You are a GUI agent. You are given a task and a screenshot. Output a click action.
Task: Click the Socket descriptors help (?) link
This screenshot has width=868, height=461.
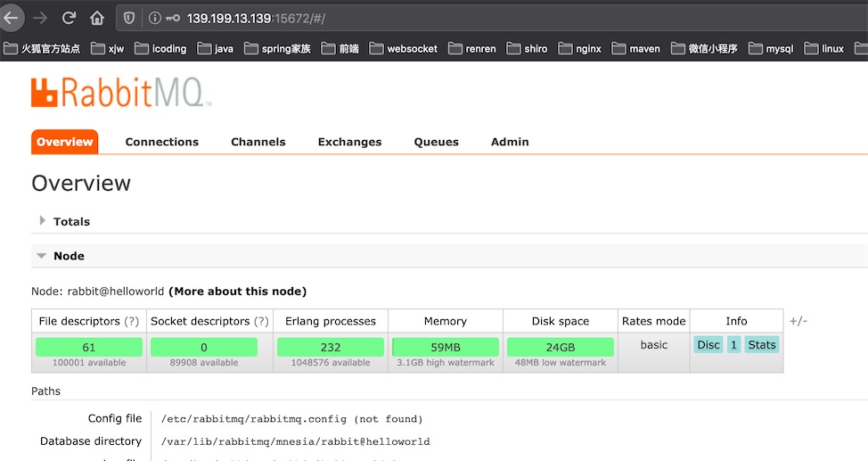pyautogui.click(x=261, y=321)
